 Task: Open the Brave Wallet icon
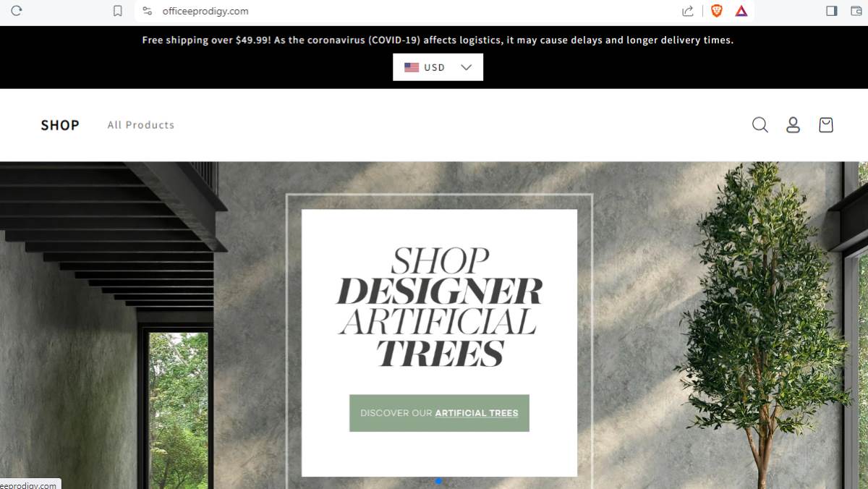coord(856,11)
